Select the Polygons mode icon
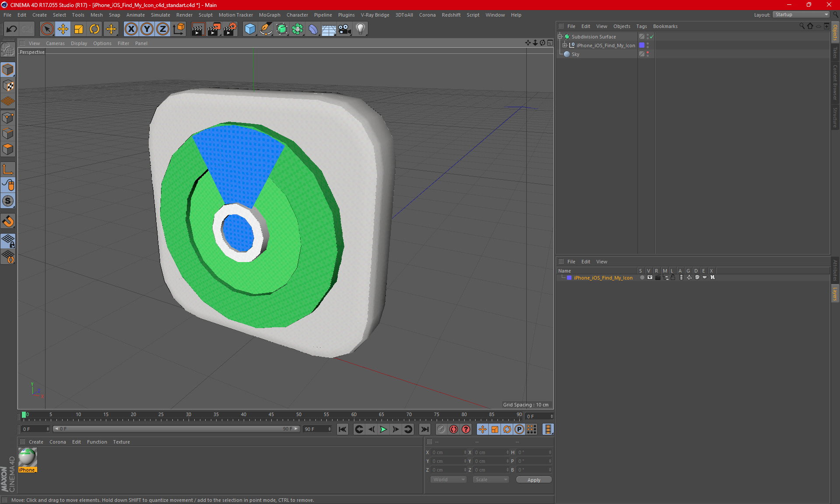The image size is (840, 504). click(8, 149)
